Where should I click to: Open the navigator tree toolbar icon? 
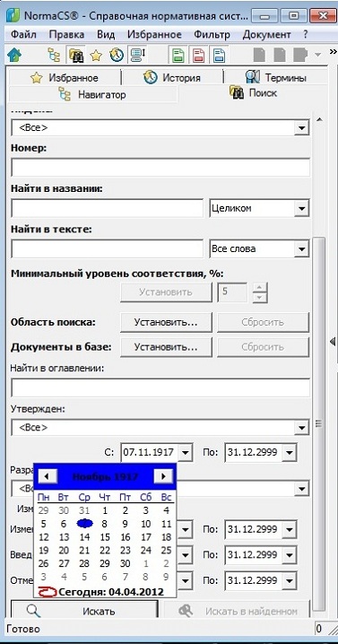point(54,55)
